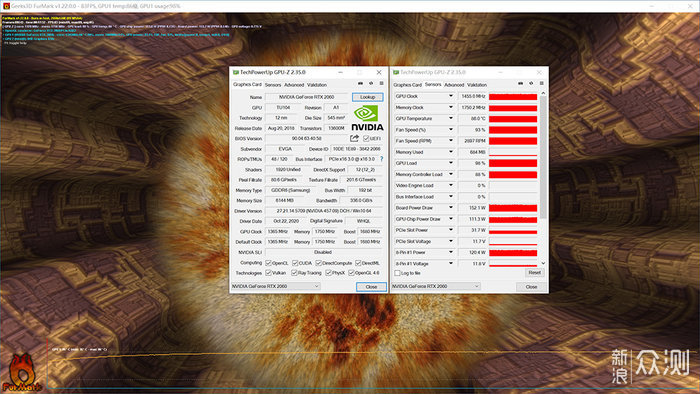
Task: Enable the Log to file checkbox
Action: (397, 273)
